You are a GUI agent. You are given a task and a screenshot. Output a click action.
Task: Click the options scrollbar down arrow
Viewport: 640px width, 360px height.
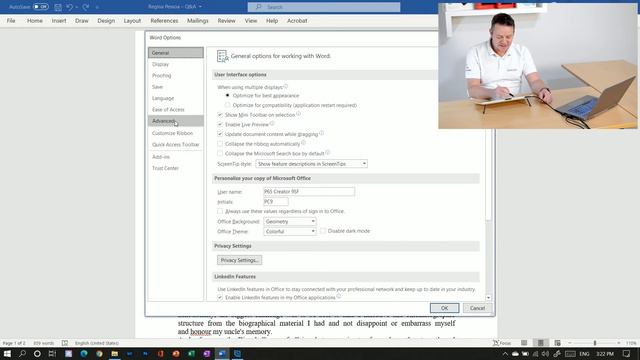pyautogui.click(x=488, y=298)
